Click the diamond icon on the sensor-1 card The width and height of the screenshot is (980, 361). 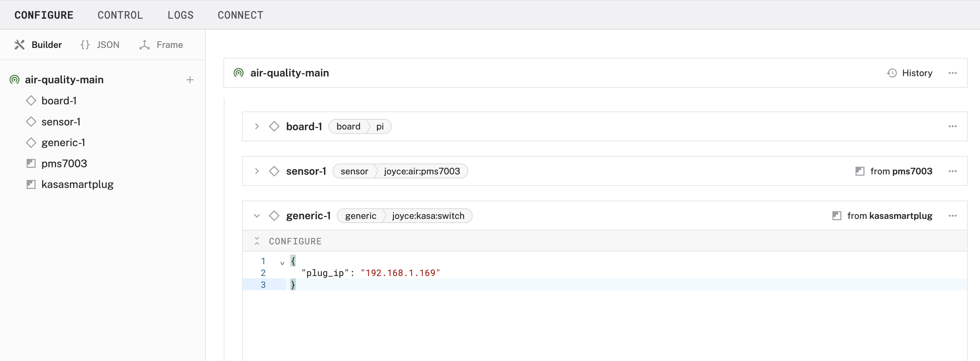[274, 171]
